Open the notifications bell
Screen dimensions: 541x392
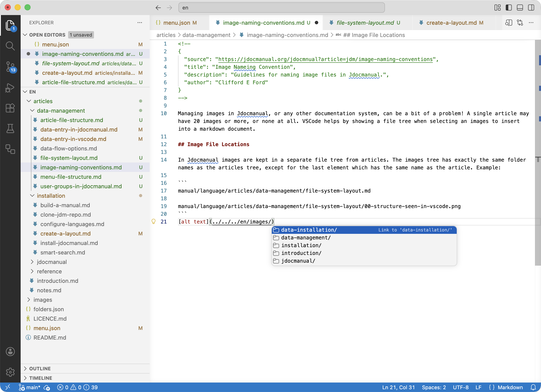click(533, 387)
